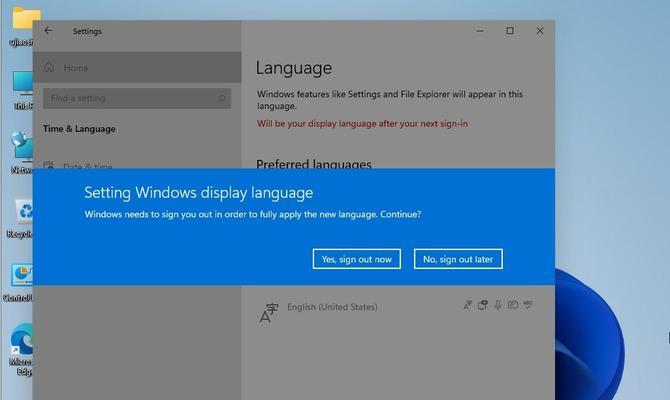The image size is (670, 400).
Task: Select the spell-check abc feature icon
Action: (x=528, y=304)
